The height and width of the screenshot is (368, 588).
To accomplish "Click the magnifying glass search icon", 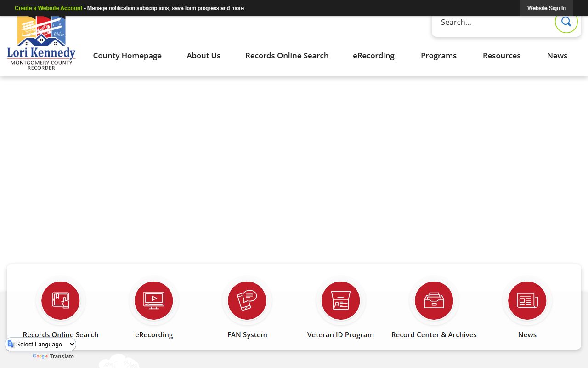I will 566,22.
